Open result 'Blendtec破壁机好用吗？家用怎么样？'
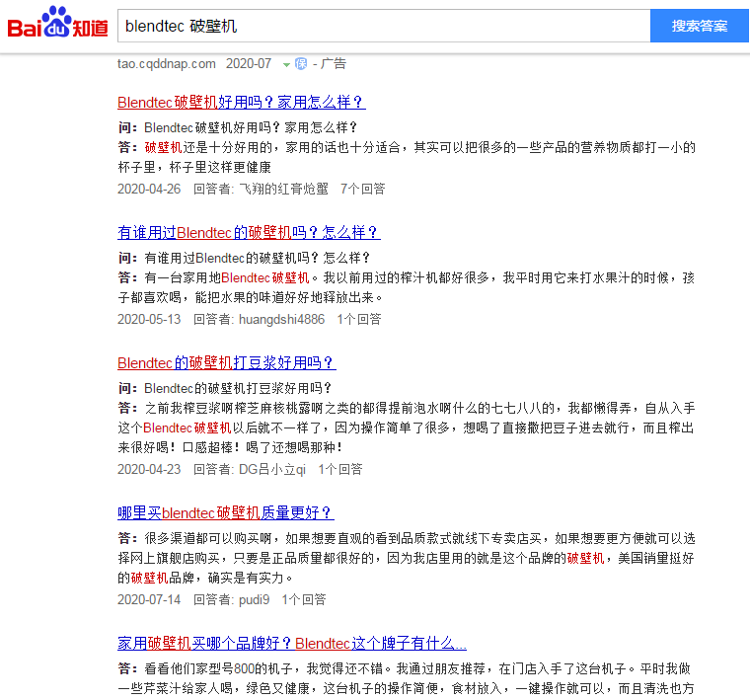Viewport: 750px width, 700px height. point(242,102)
